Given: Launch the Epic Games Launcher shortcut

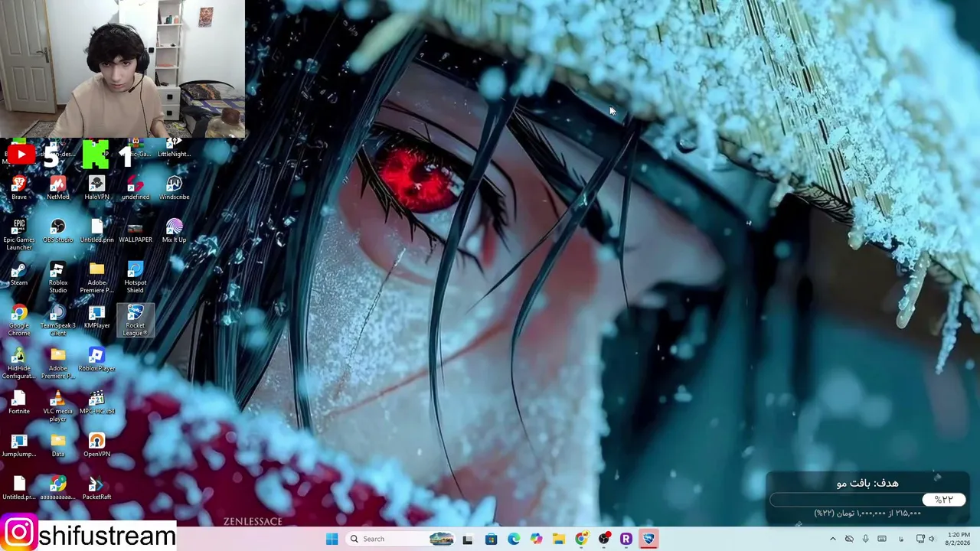Looking at the screenshot, I should (19, 235).
